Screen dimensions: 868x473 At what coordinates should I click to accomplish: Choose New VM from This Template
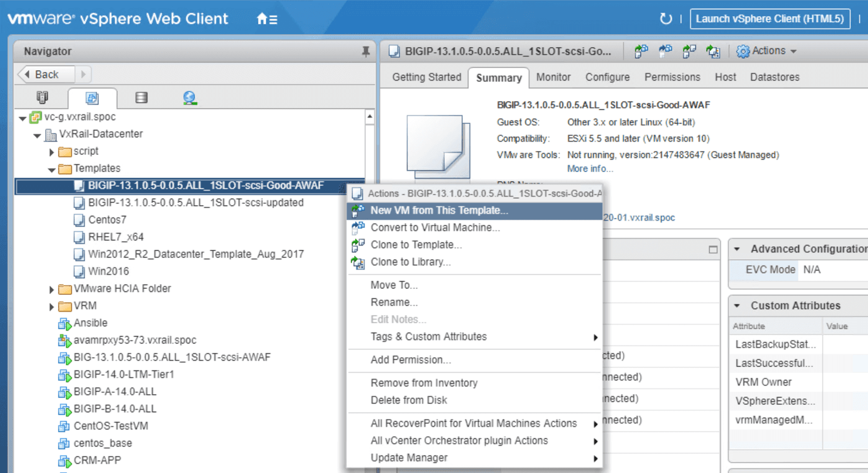(439, 210)
